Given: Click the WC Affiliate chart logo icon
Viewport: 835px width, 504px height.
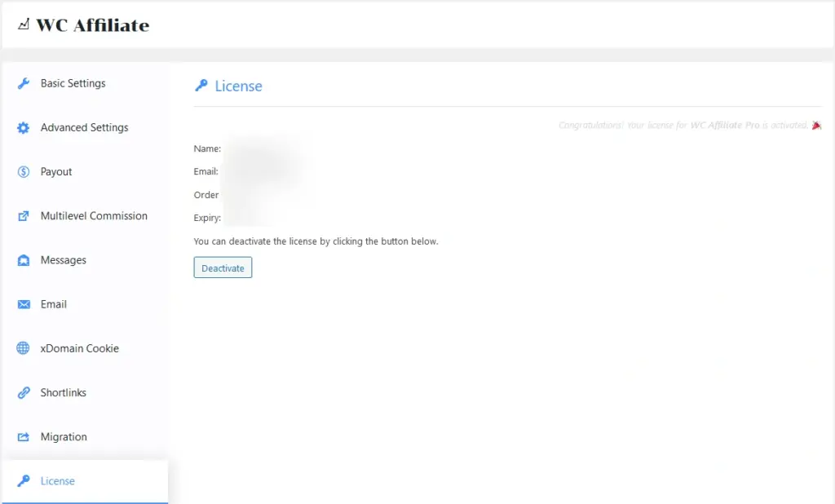Looking at the screenshot, I should point(23,24).
